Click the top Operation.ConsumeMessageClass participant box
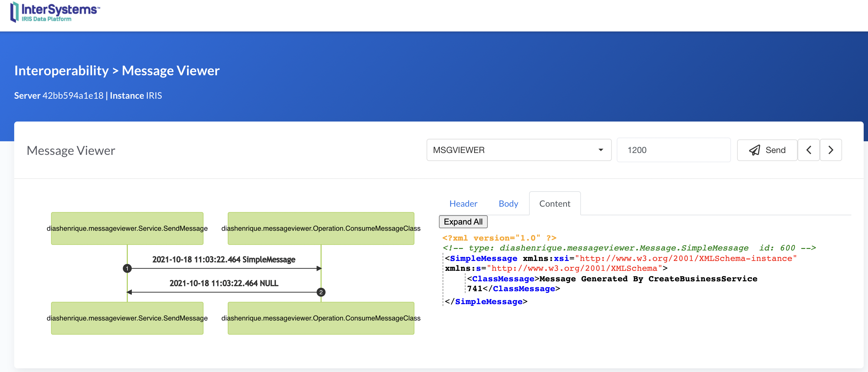Image resolution: width=868 pixels, height=372 pixels. 320,229
